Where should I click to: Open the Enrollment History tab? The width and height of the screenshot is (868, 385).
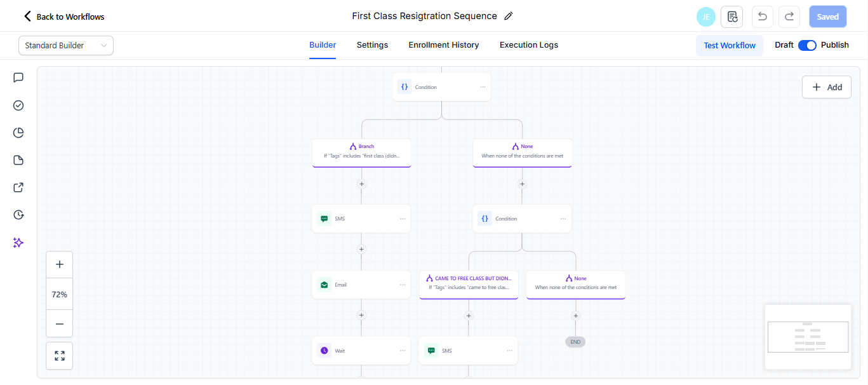pos(444,45)
